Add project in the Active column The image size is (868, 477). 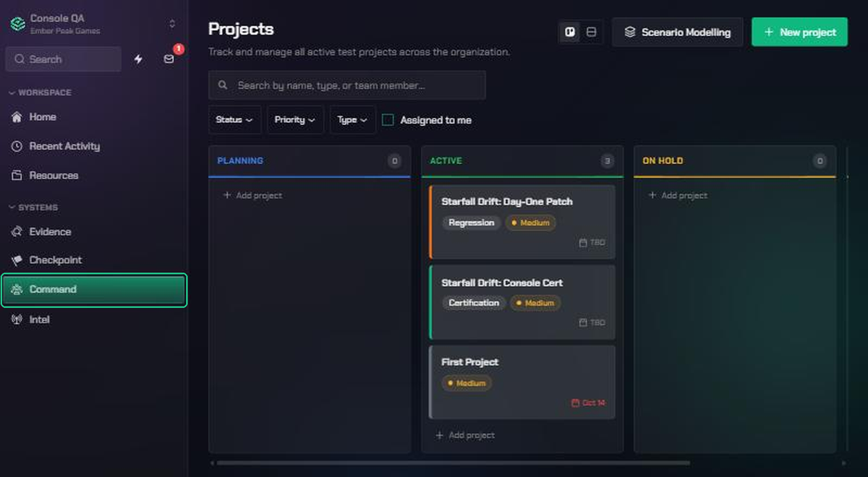click(465, 435)
